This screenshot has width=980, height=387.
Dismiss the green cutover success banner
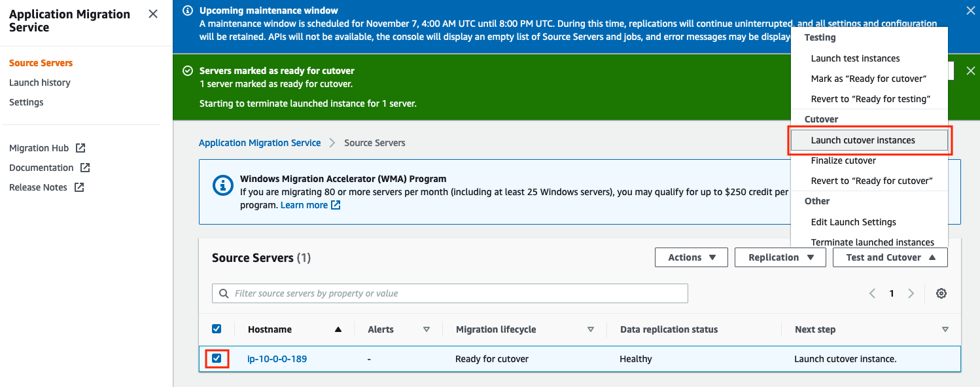click(970, 71)
